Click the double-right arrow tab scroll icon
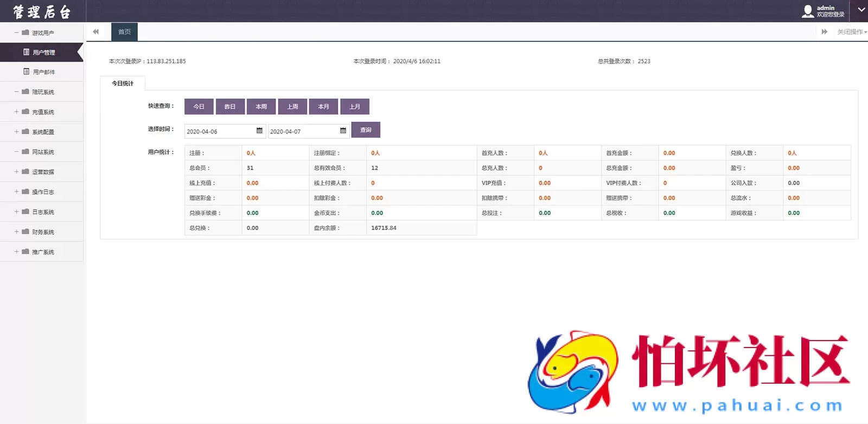Screen dimensions: 868x424 click(x=825, y=32)
